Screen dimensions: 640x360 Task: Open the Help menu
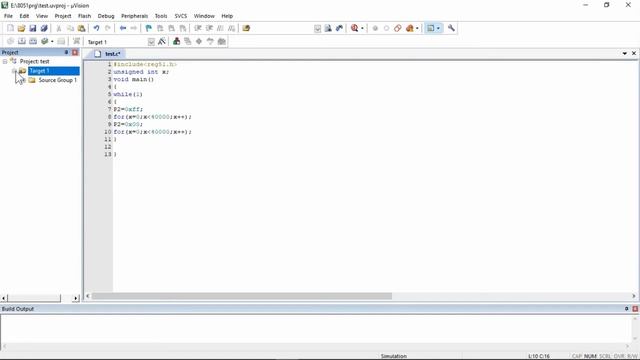[x=227, y=16]
